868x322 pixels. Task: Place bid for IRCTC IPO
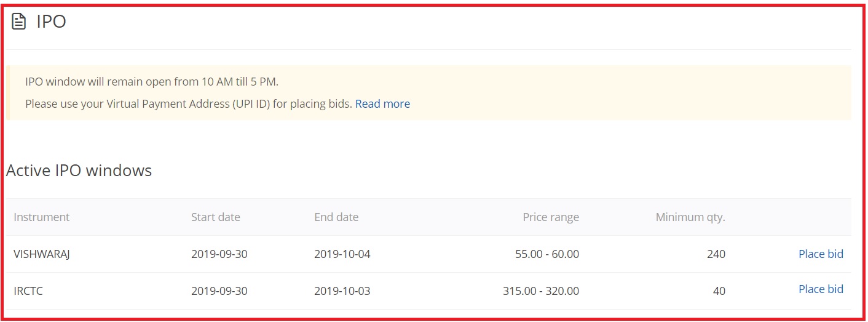pos(821,289)
